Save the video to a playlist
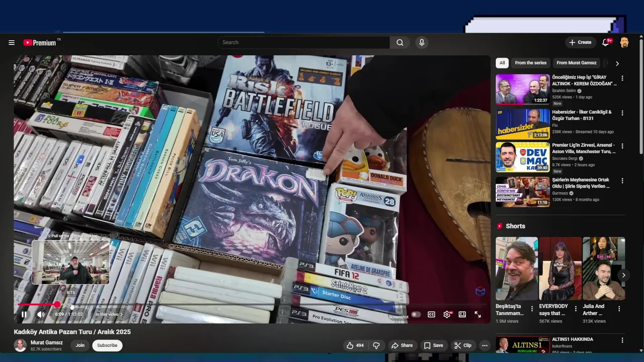Screen dimensions: 644x362 coord(433,345)
